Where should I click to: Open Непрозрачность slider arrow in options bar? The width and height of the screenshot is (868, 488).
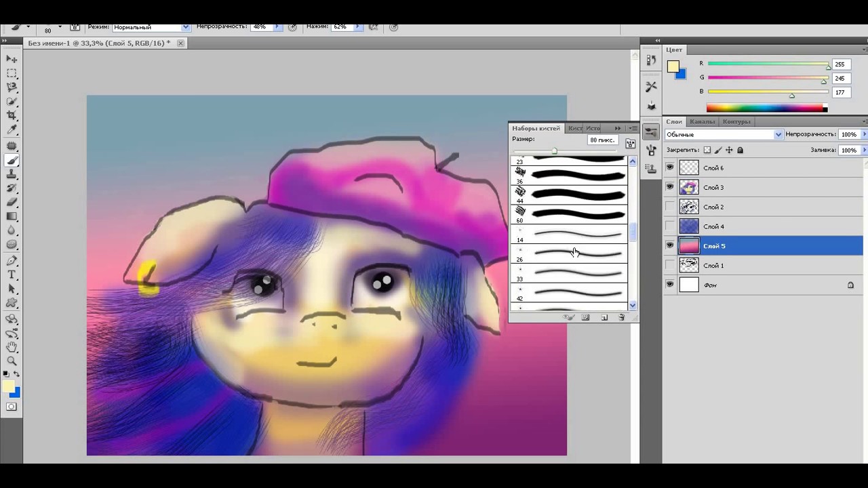pos(276,27)
